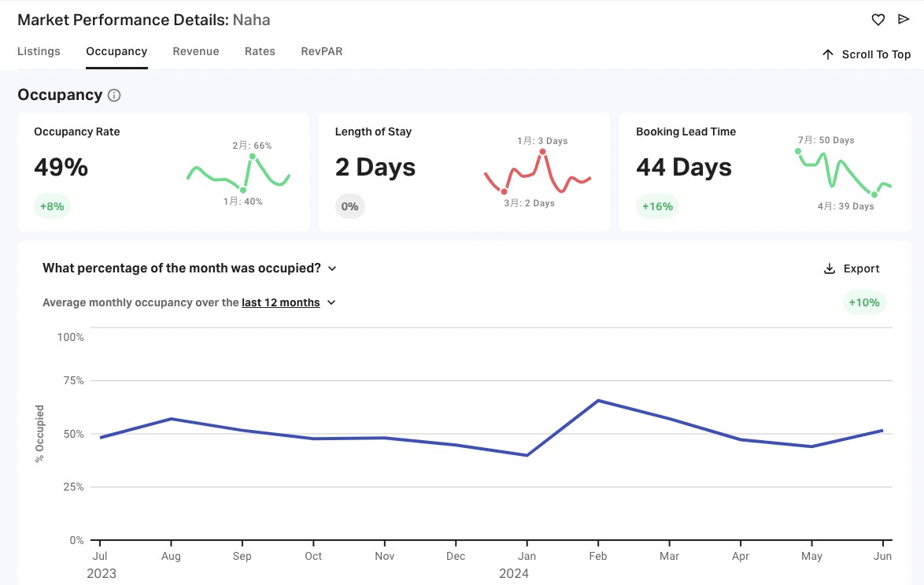Click the Jan low point on chart

point(527,455)
